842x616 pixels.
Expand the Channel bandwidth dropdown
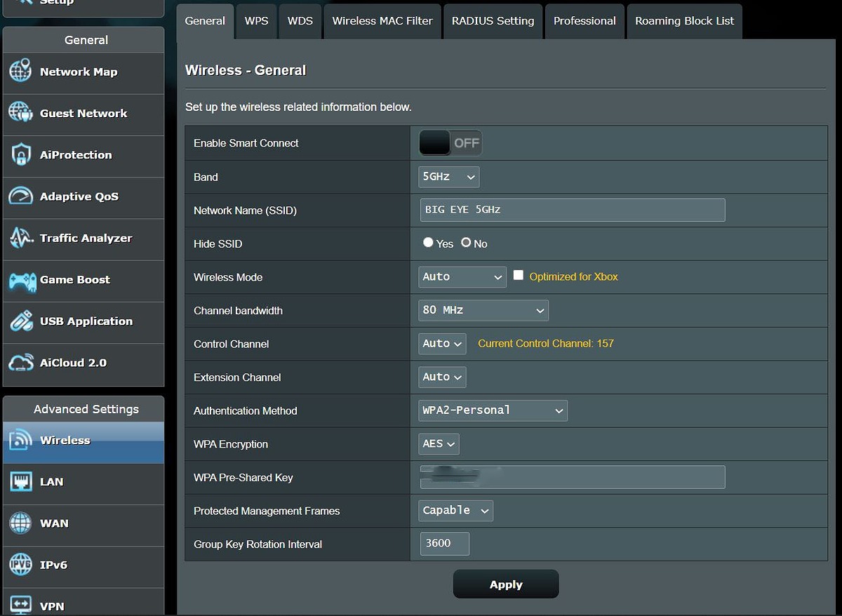pos(483,310)
